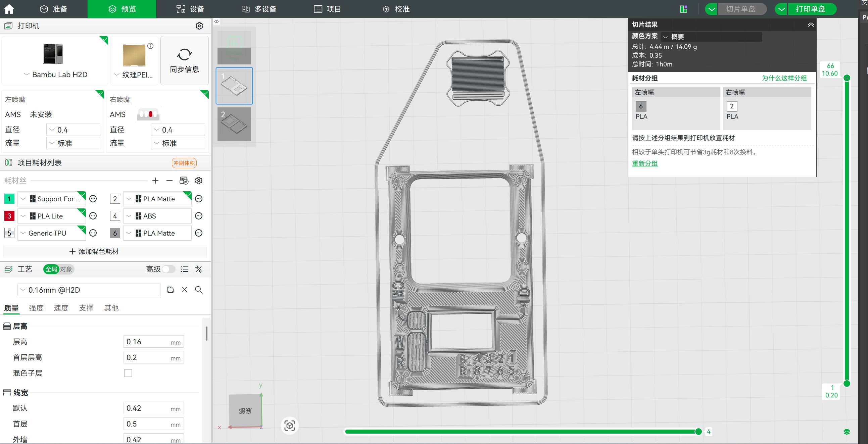Collapse the slicing result panel

pos(811,25)
